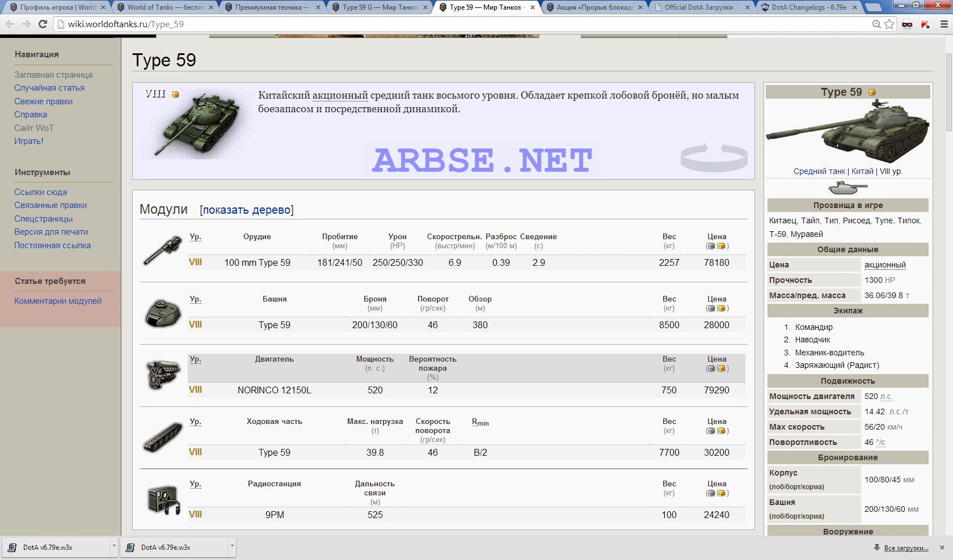Open Заглавная страница link
Screen dimensions: 953x560
53,75
